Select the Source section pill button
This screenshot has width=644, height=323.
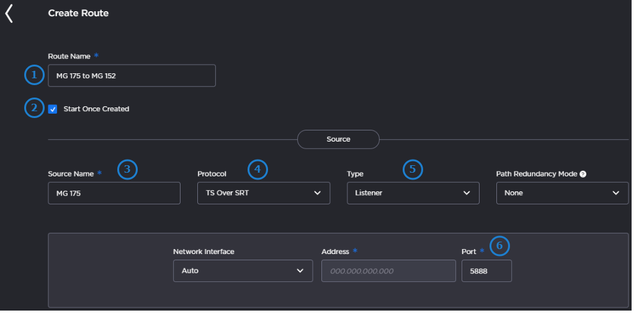click(x=338, y=139)
